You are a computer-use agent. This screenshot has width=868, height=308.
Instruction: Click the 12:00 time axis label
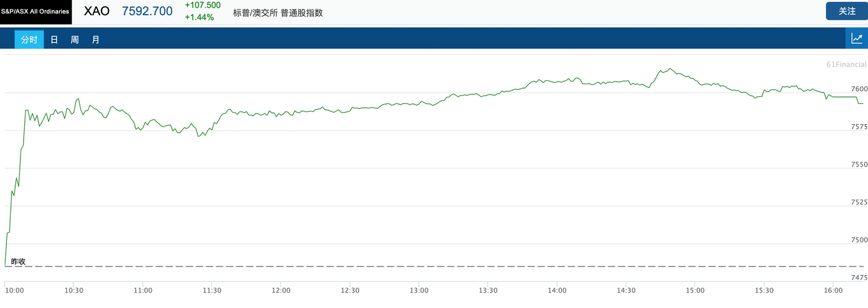[x=281, y=290]
